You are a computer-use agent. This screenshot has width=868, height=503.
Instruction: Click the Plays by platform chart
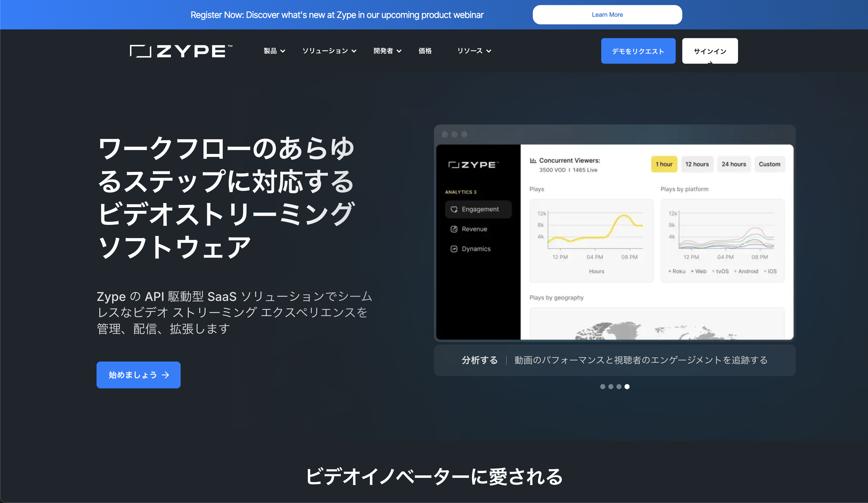722,241
